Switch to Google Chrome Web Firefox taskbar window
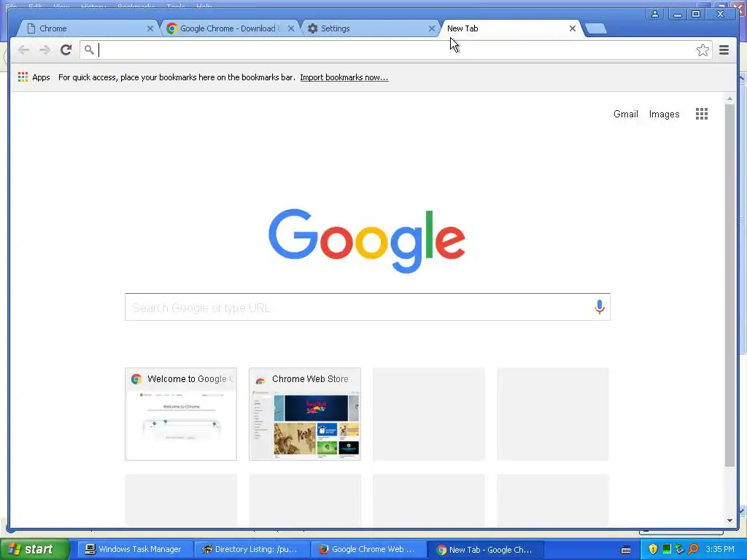747x560 pixels. [x=368, y=549]
